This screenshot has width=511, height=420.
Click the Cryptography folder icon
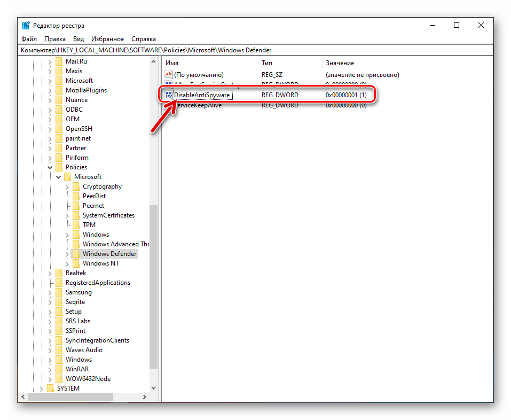tap(76, 186)
